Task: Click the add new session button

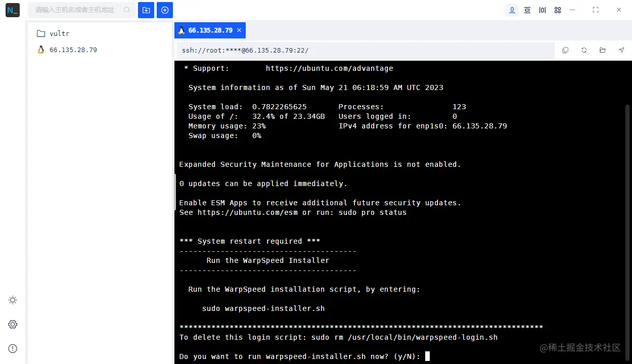Action: (x=165, y=10)
